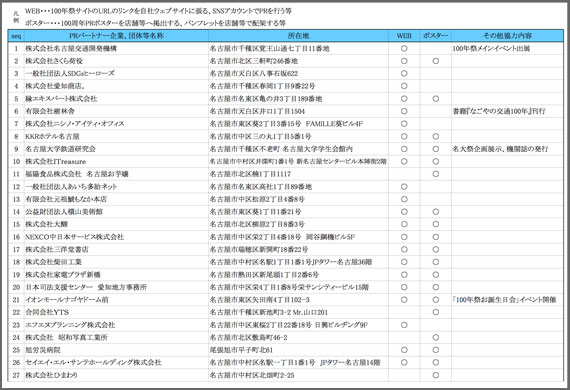
Task: Click the イオンモールナゴヤドーム前 name cell
Action: [x=116, y=300]
